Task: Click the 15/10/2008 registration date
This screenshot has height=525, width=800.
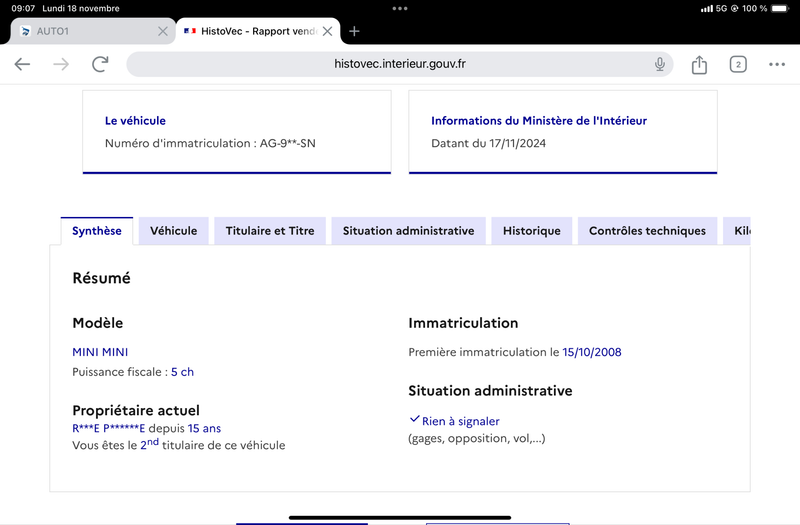Action: (592, 352)
